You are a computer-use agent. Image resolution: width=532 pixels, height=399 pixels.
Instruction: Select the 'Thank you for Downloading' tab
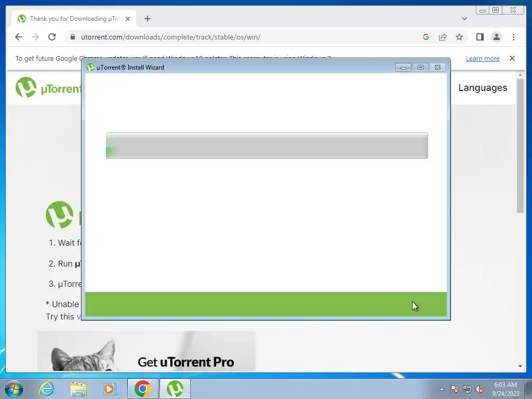click(x=74, y=19)
